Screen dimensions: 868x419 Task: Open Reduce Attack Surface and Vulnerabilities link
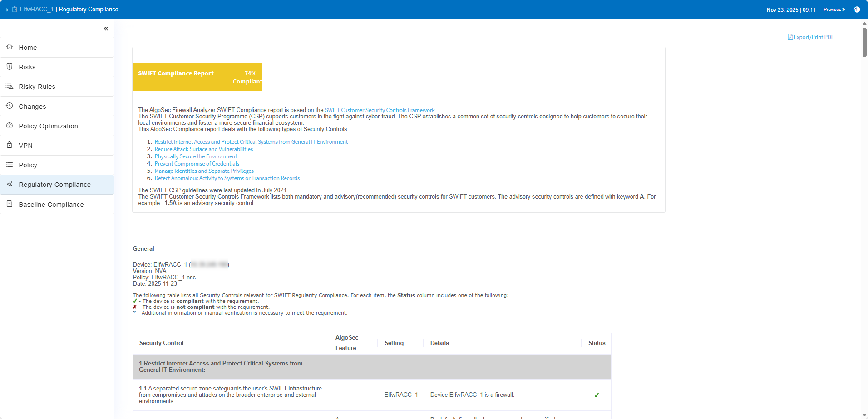tap(203, 149)
